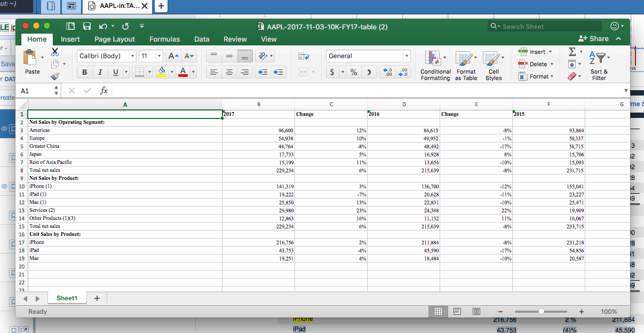Screen dimensions: 644x333
Task: Apply the yellow fill color
Action: (162, 72)
